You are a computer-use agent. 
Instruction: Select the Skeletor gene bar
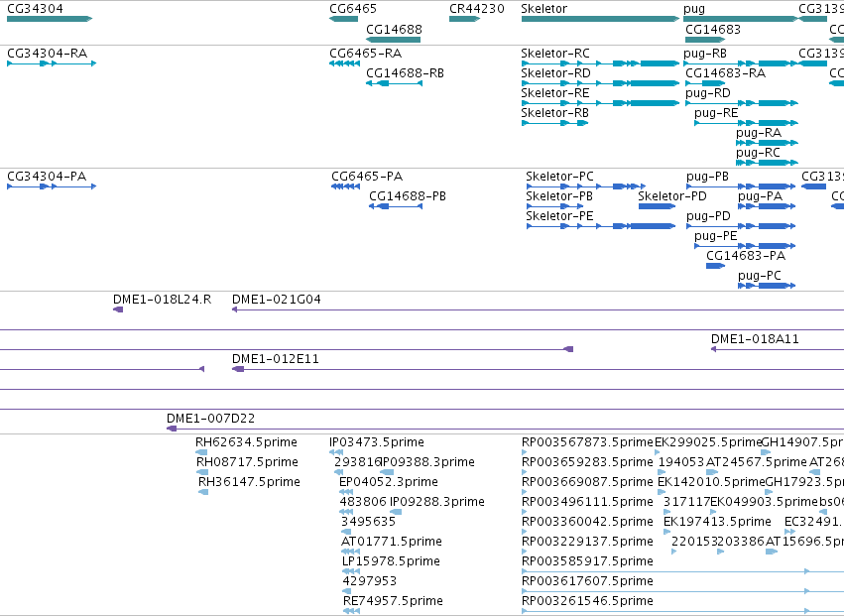(x=600, y=19)
